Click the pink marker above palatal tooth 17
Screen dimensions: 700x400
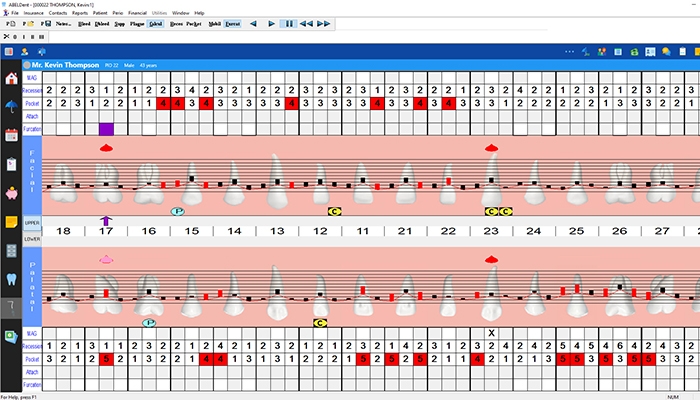click(x=106, y=259)
